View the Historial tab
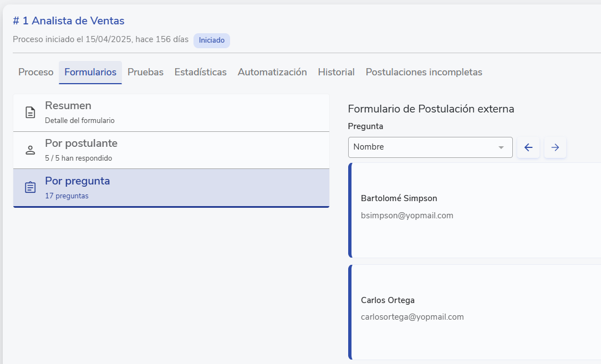Image resolution: width=601 pixels, height=364 pixels. (336, 72)
